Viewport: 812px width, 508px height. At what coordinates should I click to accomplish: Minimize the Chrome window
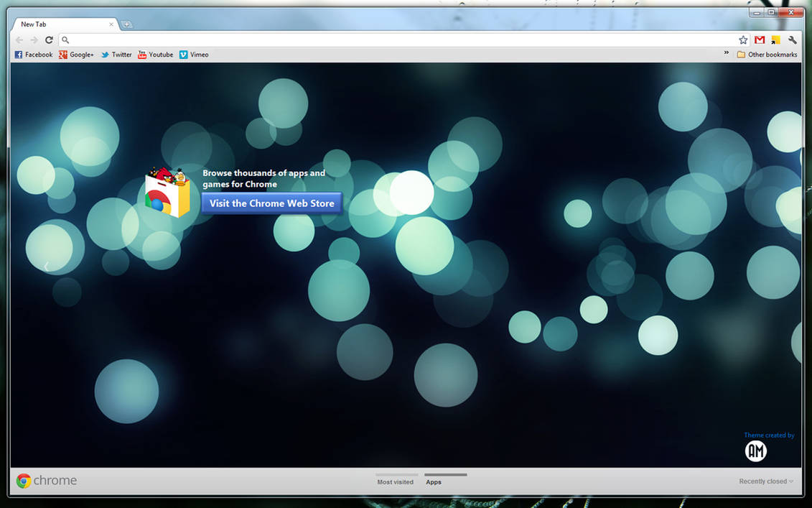click(x=757, y=12)
